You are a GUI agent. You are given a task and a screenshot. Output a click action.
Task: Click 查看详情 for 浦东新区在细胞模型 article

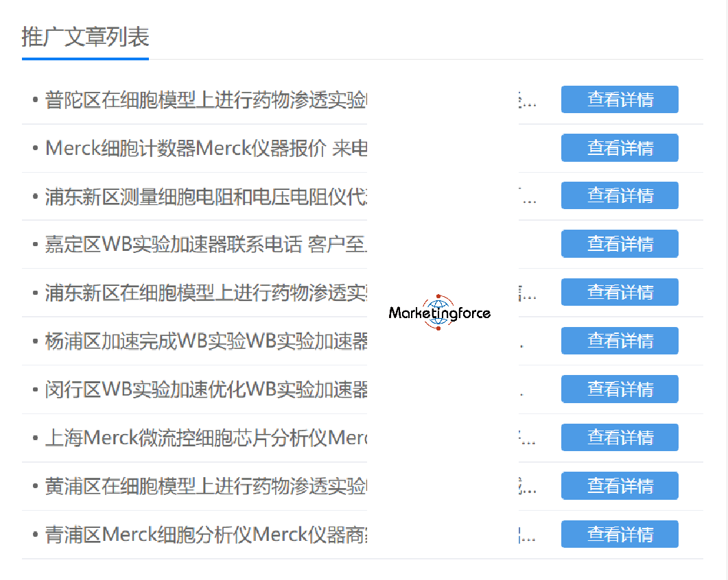pos(620,292)
